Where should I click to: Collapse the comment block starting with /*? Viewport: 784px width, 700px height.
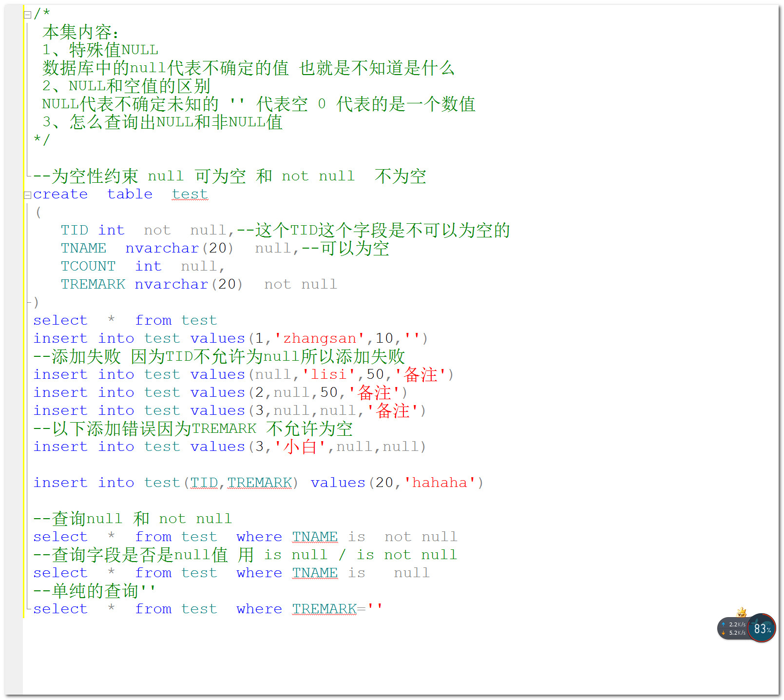pyautogui.click(x=28, y=15)
